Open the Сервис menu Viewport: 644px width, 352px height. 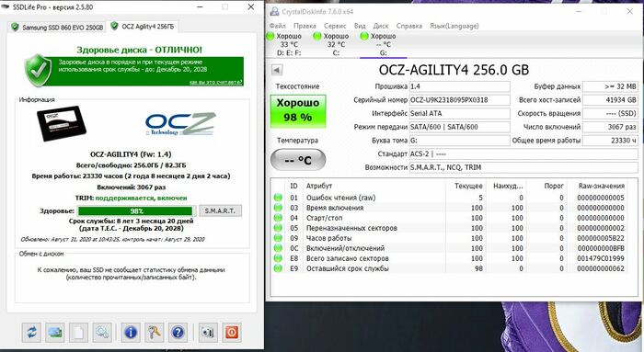tap(335, 26)
